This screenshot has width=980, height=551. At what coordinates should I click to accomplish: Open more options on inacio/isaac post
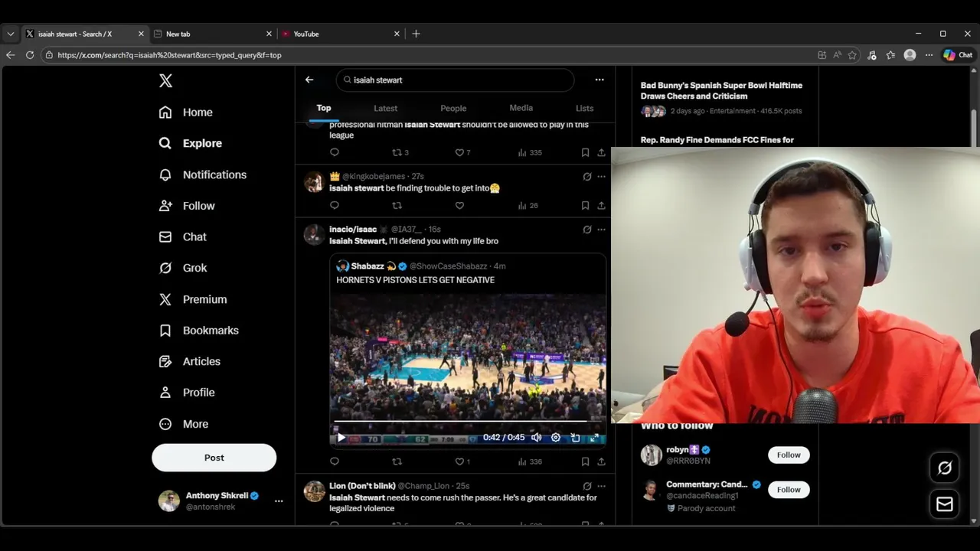pos(601,230)
